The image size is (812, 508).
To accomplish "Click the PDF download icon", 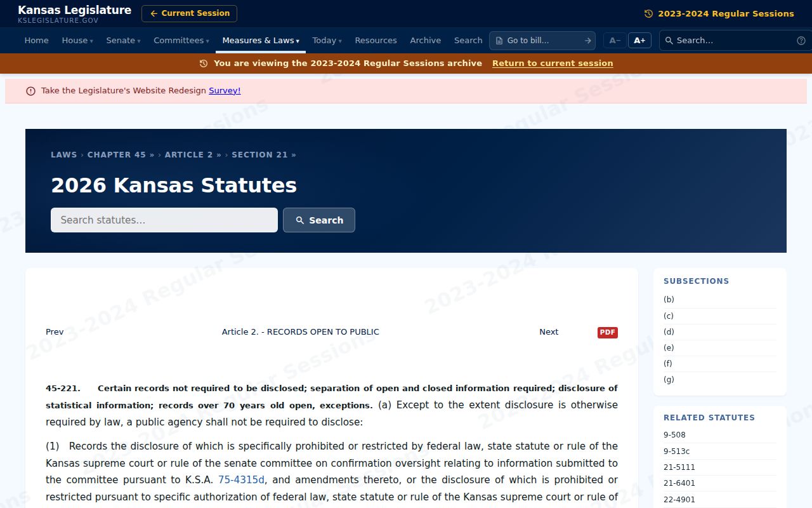I will (x=607, y=332).
